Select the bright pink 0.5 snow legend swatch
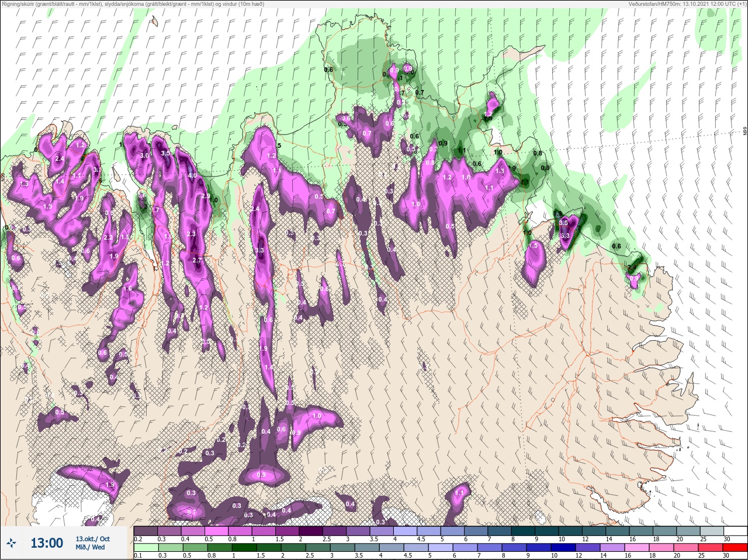748x560 pixels. [x=217, y=531]
